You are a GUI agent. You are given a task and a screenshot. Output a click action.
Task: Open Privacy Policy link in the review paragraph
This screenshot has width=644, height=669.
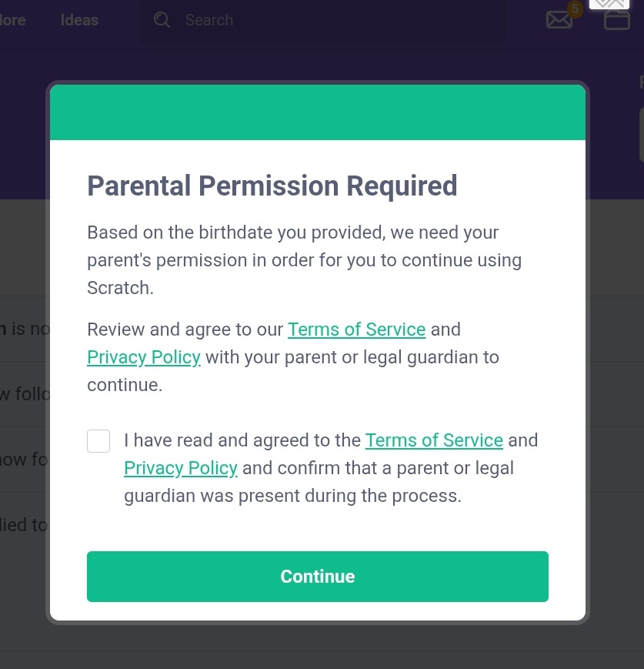(x=144, y=357)
